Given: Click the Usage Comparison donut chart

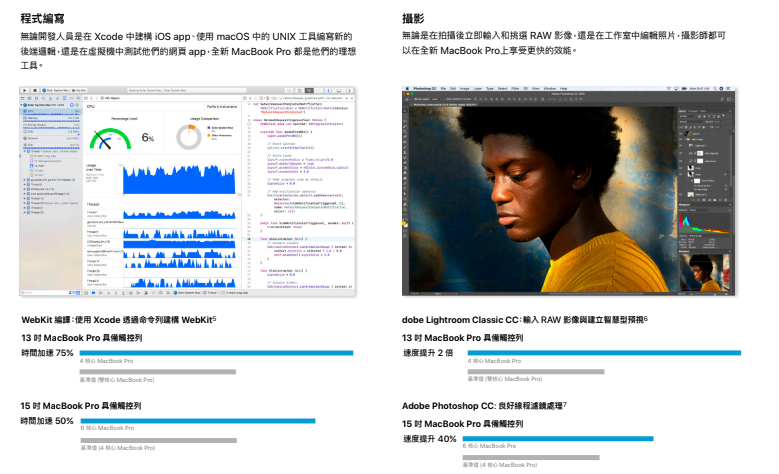Looking at the screenshot, I should tap(189, 137).
